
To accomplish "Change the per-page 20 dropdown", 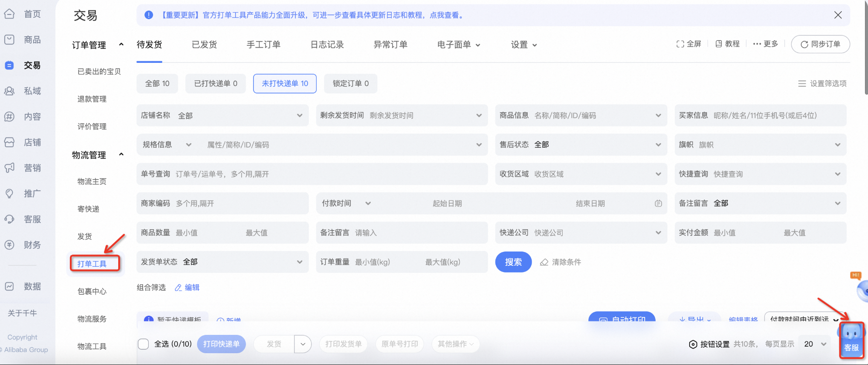I will (x=815, y=344).
